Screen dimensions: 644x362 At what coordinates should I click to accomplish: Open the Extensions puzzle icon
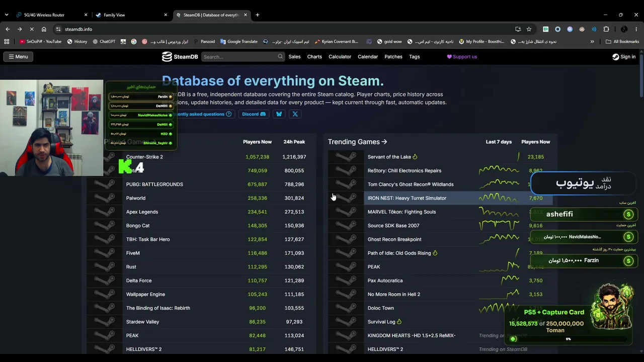click(x=606, y=29)
